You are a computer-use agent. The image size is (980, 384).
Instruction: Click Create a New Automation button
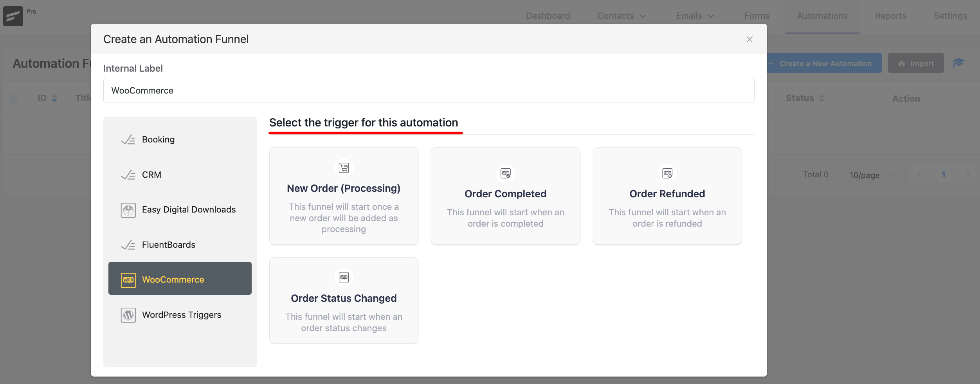tap(823, 63)
